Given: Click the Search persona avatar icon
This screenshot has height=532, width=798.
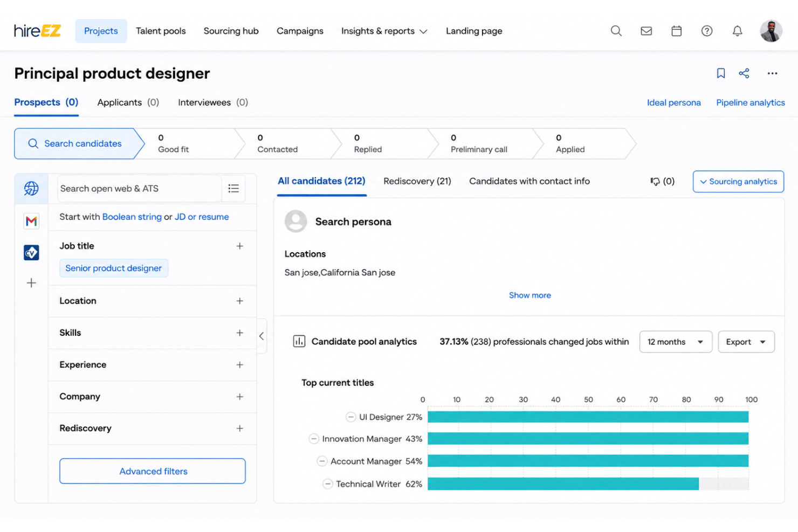Looking at the screenshot, I should click(295, 222).
